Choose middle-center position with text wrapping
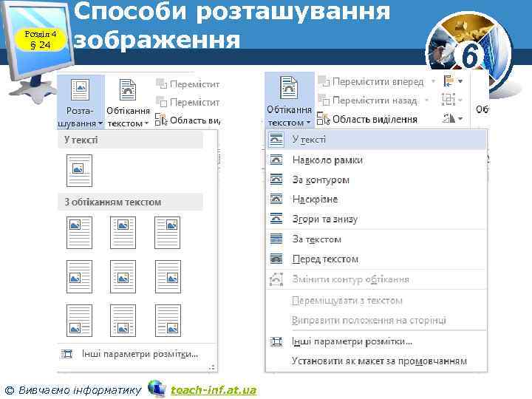This screenshot has height=399, width=532. pos(123,276)
